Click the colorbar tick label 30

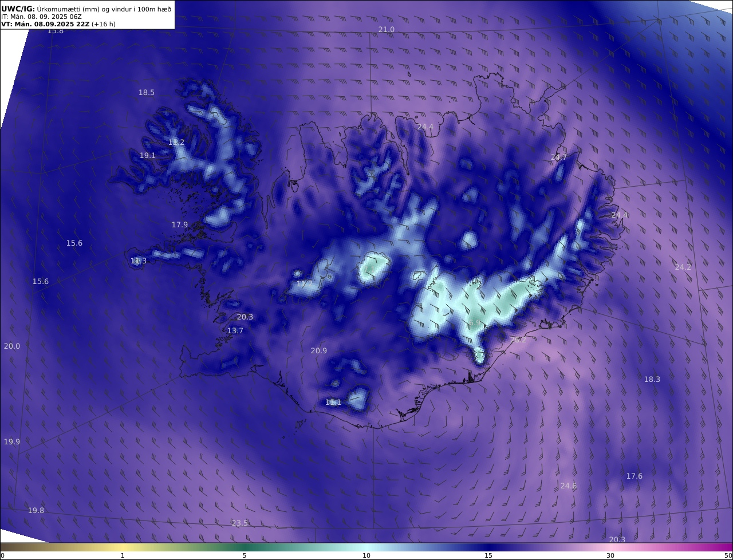click(610, 555)
